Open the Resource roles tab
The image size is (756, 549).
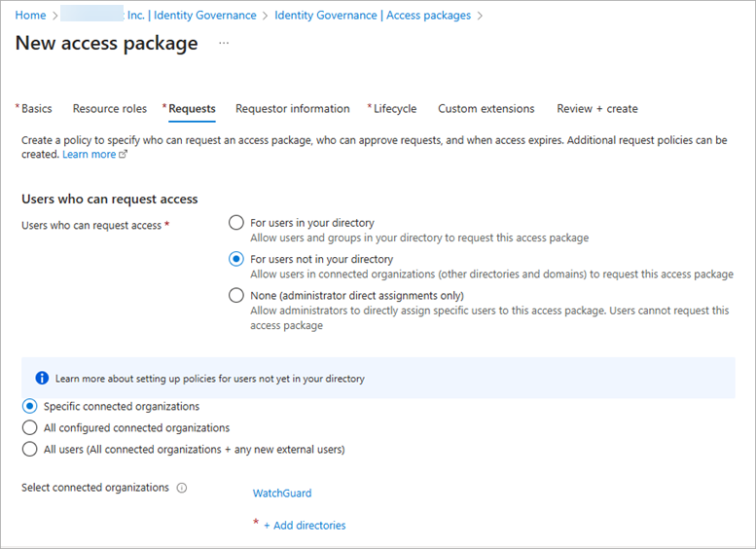tap(110, 109)
